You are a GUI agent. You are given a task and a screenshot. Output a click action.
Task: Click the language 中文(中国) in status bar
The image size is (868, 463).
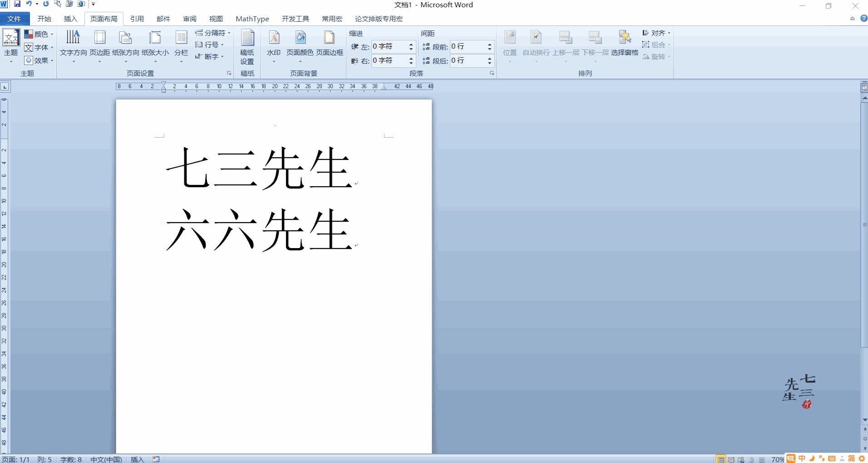coord(106,459)
